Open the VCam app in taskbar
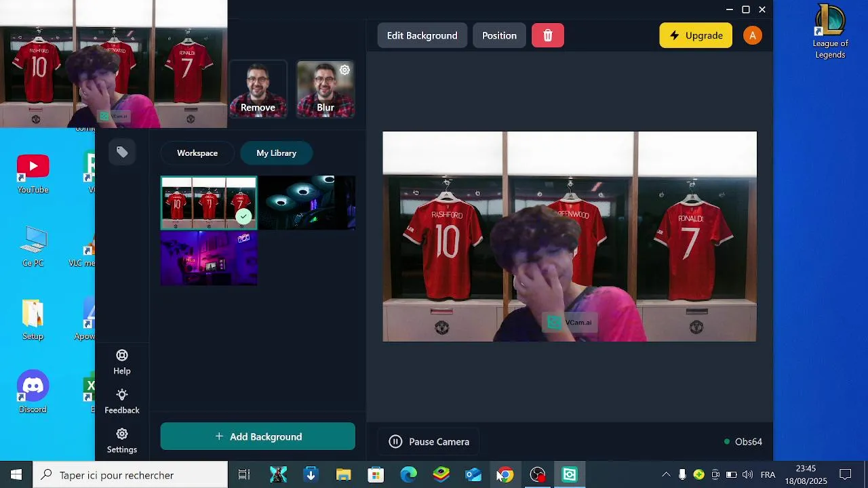The image size is (868, 488). (x=570, y=475)
